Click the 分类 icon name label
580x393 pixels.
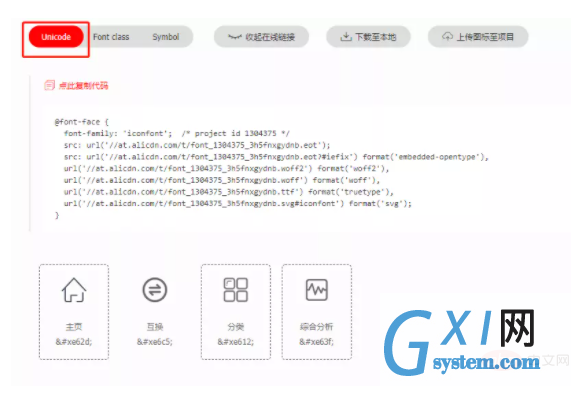click(236, 327)
